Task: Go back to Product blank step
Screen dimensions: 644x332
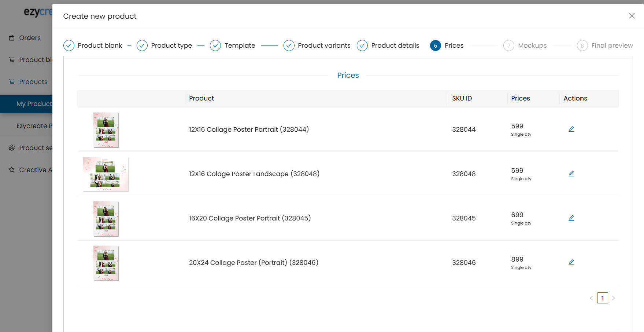Action: click(x=93, y=45)
